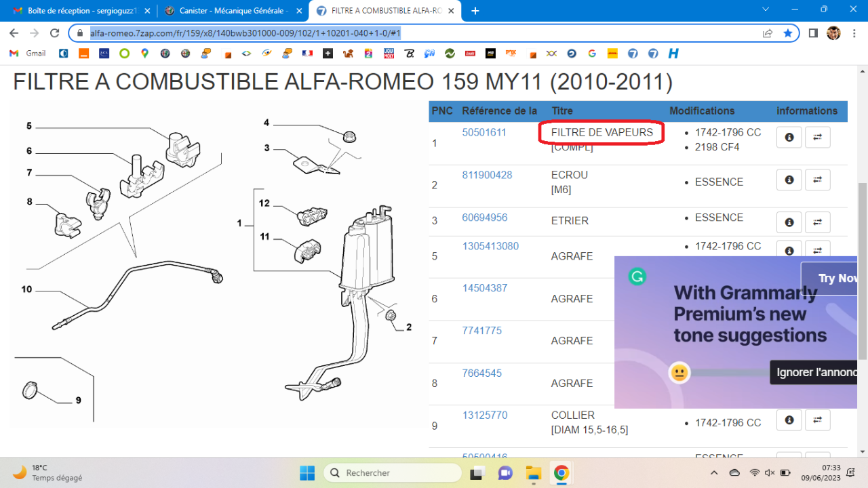Open part reference 14504387 link
The height and width of the screenshot is (488, 868).
tap(484, 288)
